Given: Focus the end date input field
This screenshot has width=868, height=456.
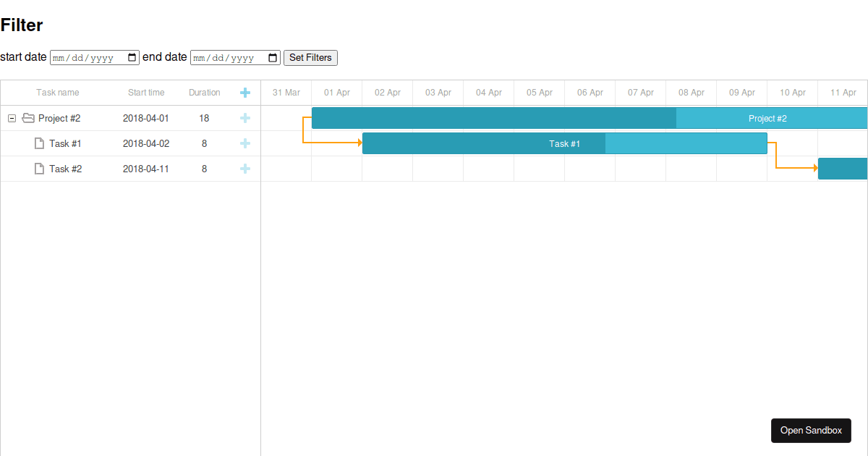Looking at the screenshot, I should [235, 58].
